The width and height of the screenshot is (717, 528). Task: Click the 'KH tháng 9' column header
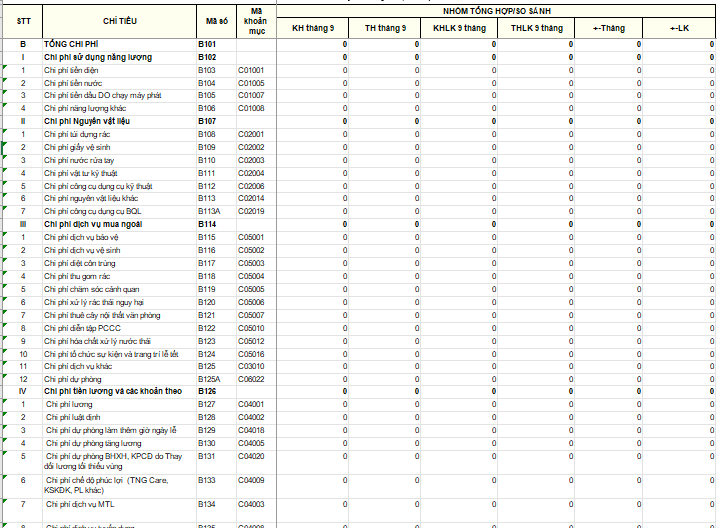point(313,28)
